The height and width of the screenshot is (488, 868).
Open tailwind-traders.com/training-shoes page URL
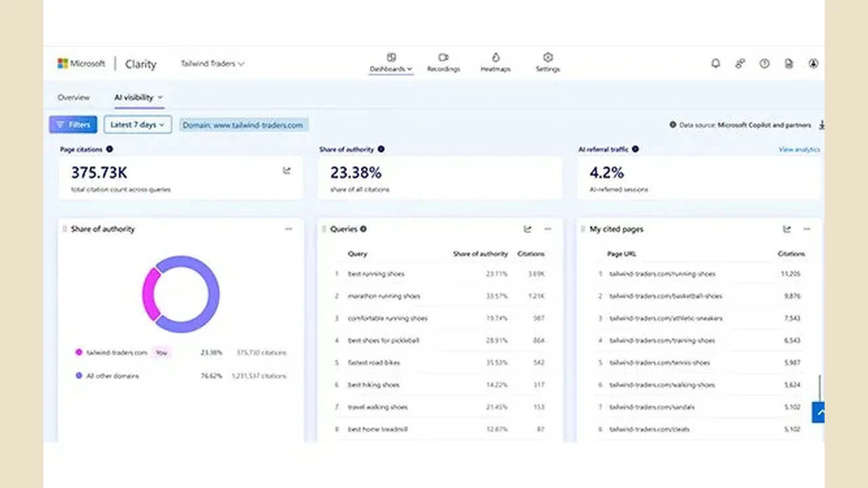coord(663,340)
